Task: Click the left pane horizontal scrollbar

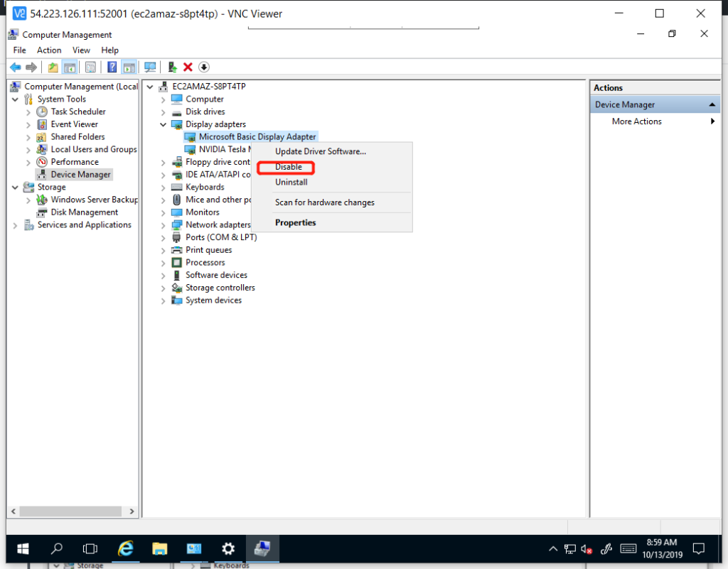Action: coord(71,511)
